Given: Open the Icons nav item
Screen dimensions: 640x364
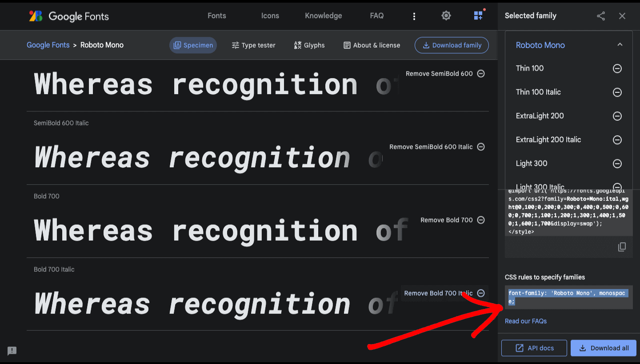Looking at the screenshot, I should [270, 16].
